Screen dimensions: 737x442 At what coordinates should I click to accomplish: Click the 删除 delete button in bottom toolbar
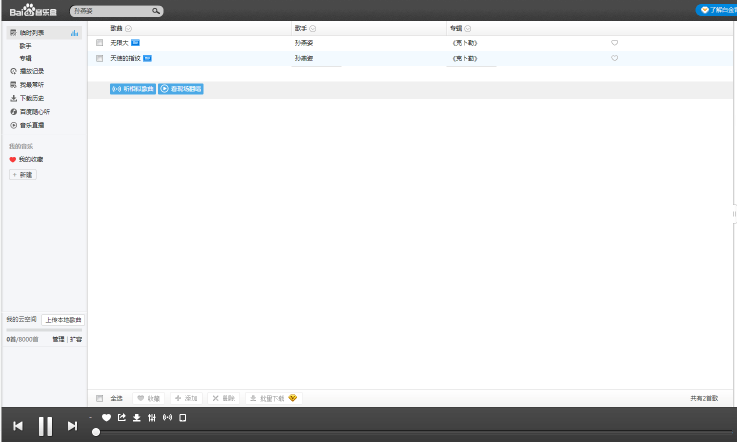tap(224, 398)
